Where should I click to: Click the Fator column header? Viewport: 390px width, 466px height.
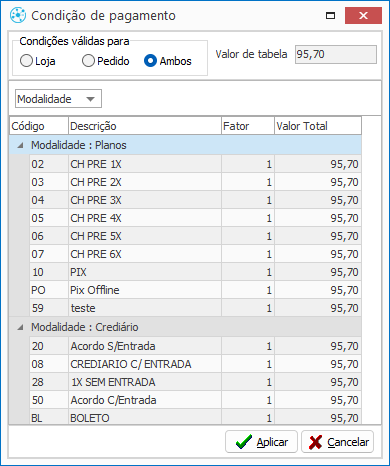[248, 126]
